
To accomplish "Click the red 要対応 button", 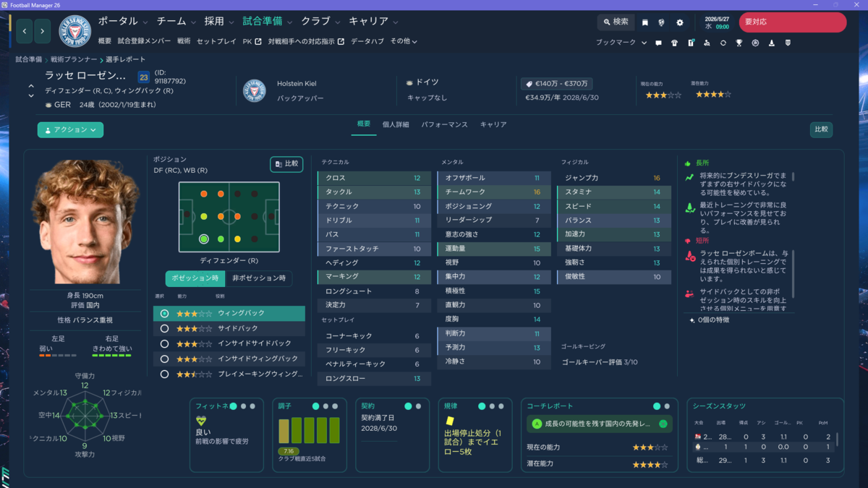I will pyautogui.click(x=793, y=22).
